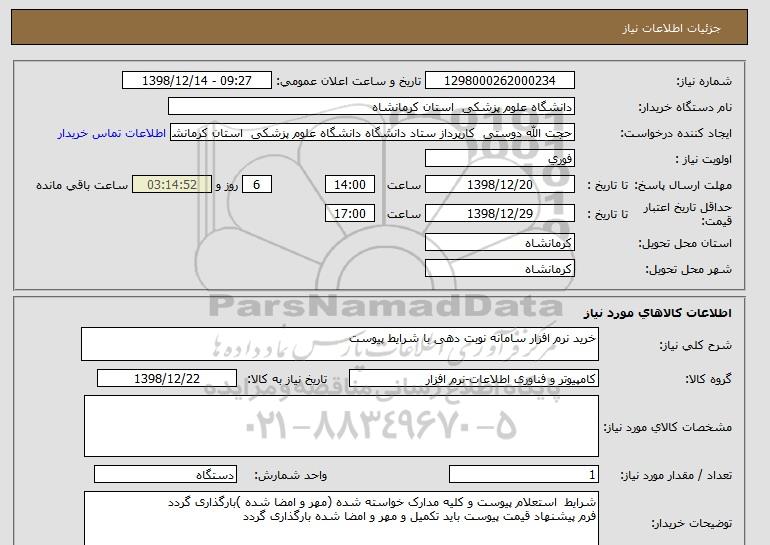This screenshot has width=770, height=545.
Task: Click the نام دستگاه خریدار label
Action: (685, 107)
